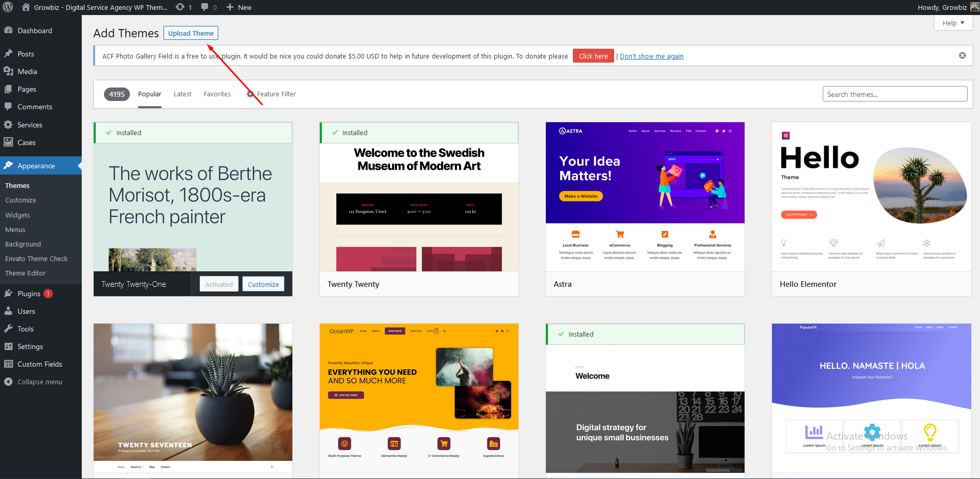
Task: Select the Hello Elementor theme thumbnail
Action: (x=871, y=197)
